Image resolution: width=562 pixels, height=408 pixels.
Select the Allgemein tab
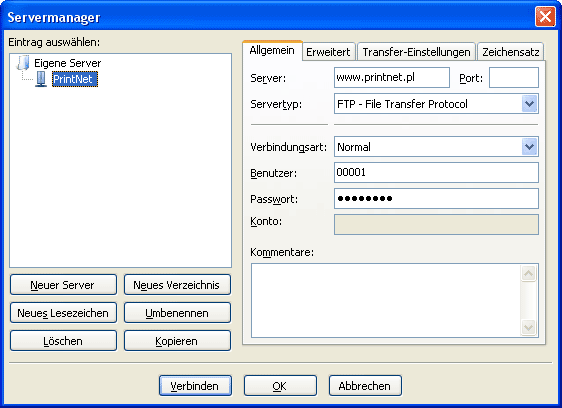point(272,51)
